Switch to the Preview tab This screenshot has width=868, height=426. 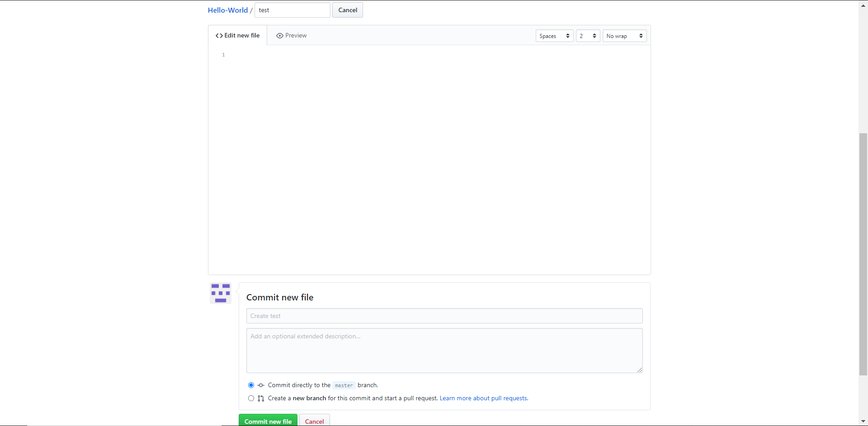click(292, 36)
